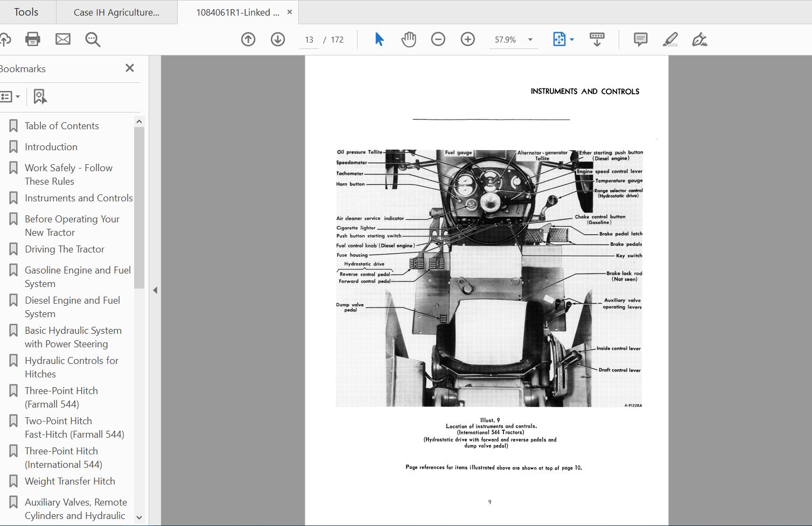Image resolution: width=812 pixels, height=526 pixels.
Task: Select the Case IH Agriculture document tab
Action: [x=116, y=11]
